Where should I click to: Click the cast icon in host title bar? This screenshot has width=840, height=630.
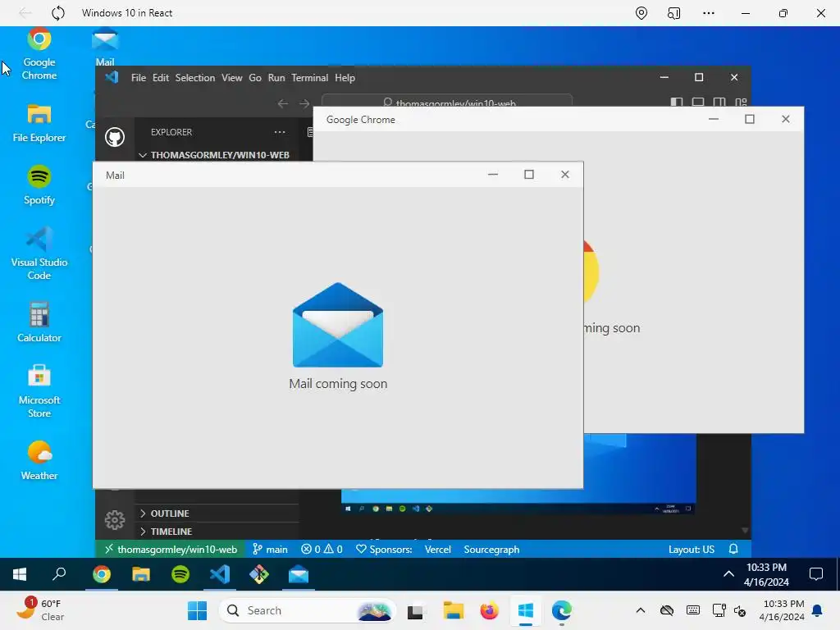(x=674, y=13)
